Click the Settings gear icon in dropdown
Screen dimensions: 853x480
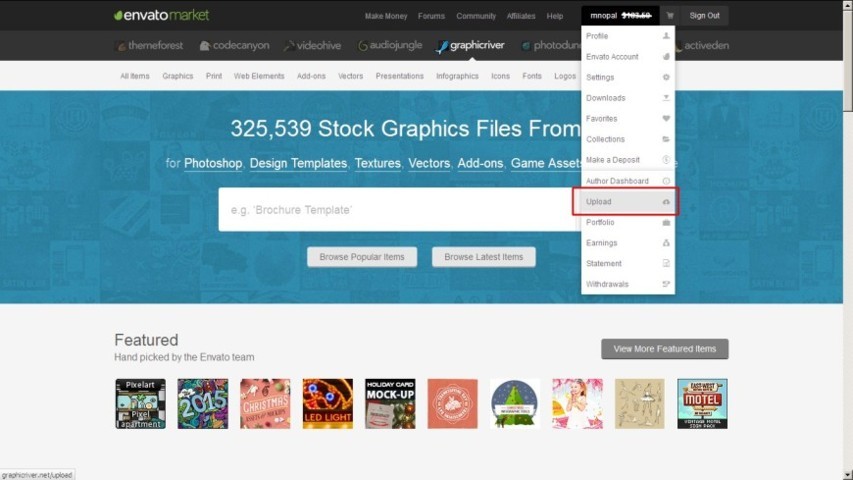point(666,77)
